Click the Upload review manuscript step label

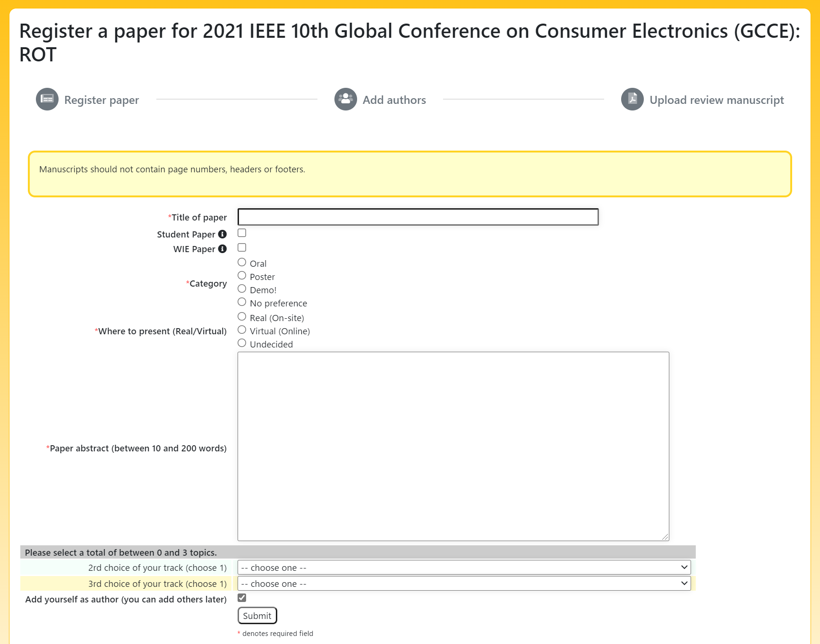[x=717, y=100]
